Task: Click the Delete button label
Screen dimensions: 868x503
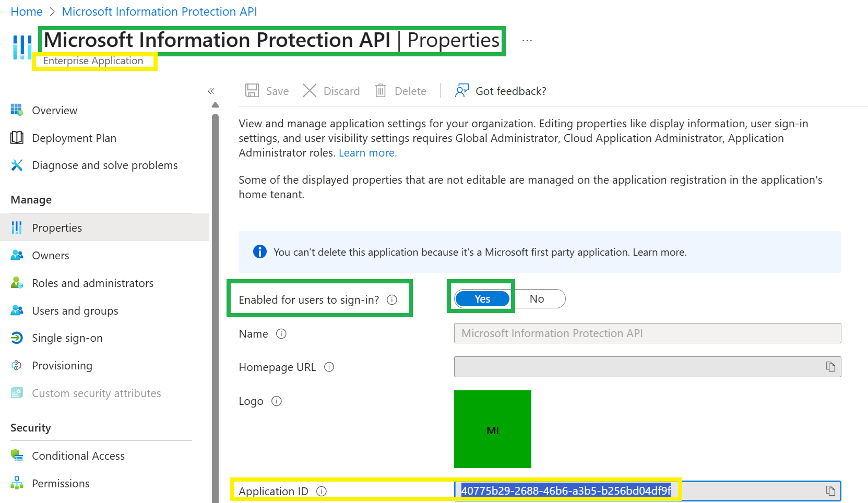Action: (410, 91)
